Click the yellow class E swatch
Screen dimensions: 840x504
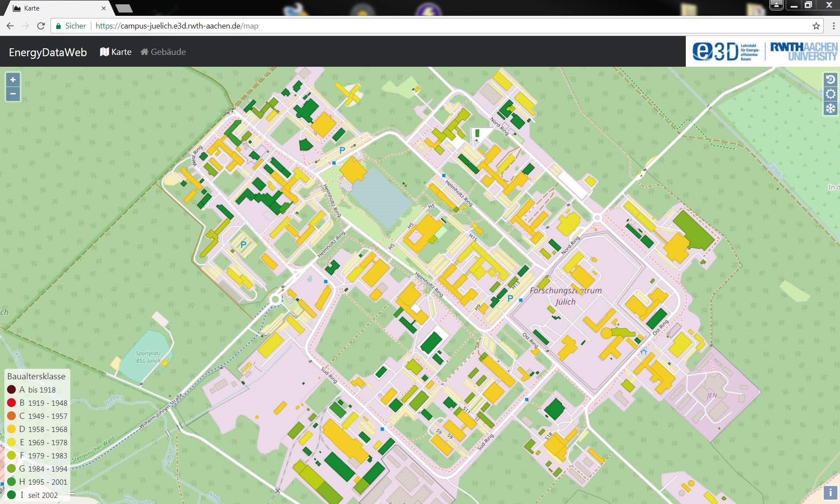pos(11,442)
